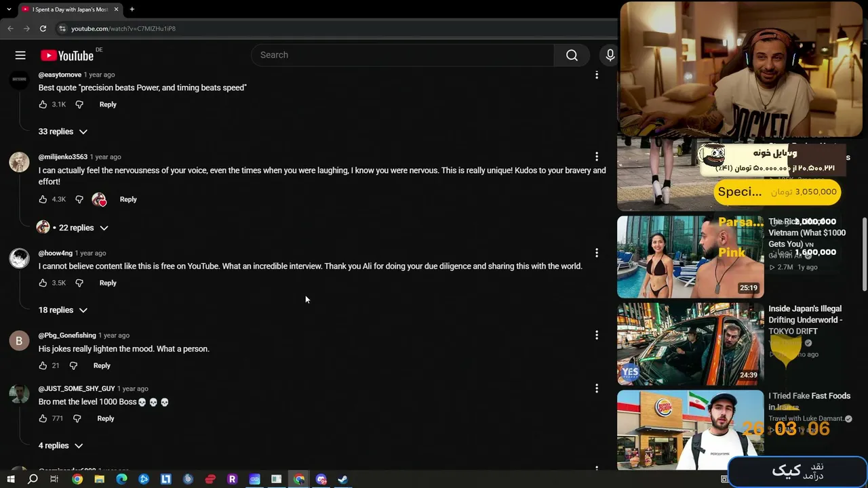This screenshot has height=488, width=868.
Task: Open Windows taskbar search
Action: (33, 479)
